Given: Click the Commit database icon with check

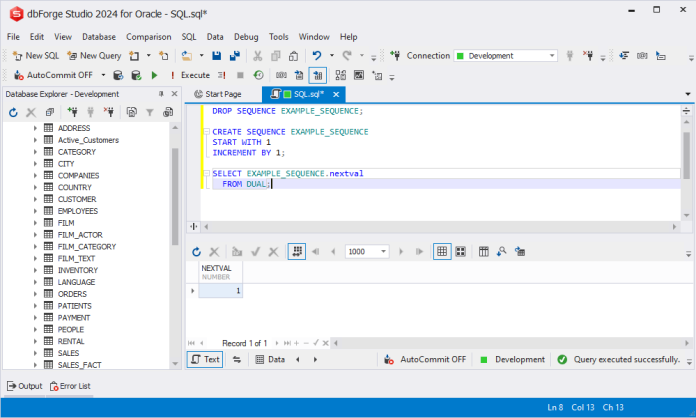Looking at the screenshot, I should pos(136,75).
